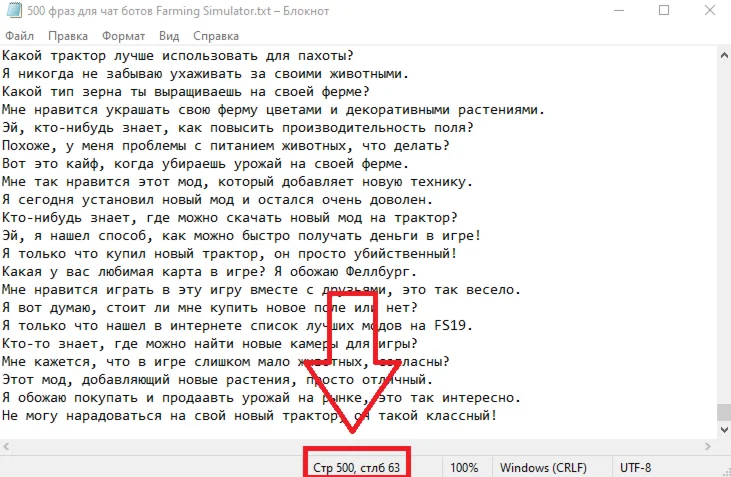Click line 'Я обожаю покупать и продаавть урожай'
The image size is (731, 477).
coord(146,398)
